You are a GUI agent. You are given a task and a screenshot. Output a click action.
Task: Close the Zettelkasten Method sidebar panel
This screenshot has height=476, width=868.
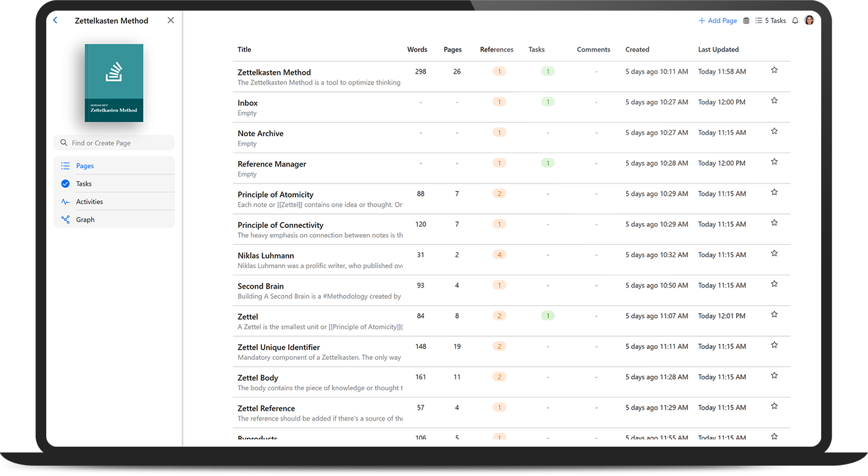171,21
